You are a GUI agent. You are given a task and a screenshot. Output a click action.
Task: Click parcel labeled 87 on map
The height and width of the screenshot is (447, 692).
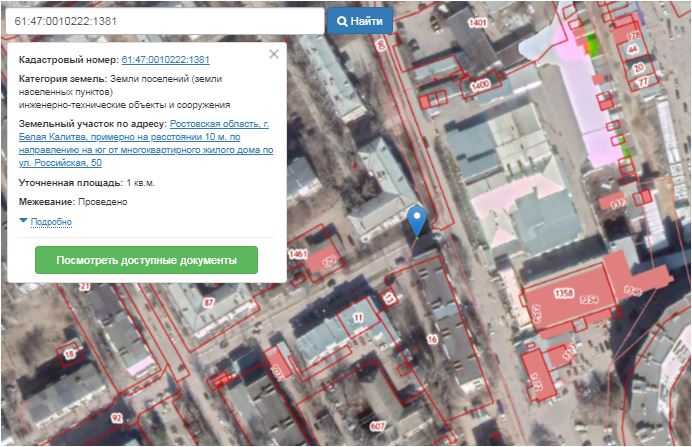click(208, 301)
